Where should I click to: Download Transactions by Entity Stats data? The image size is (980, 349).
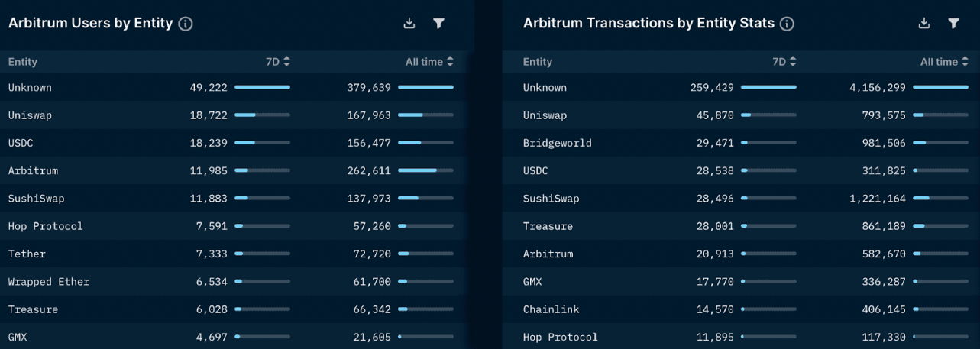[x=924, y=24]
